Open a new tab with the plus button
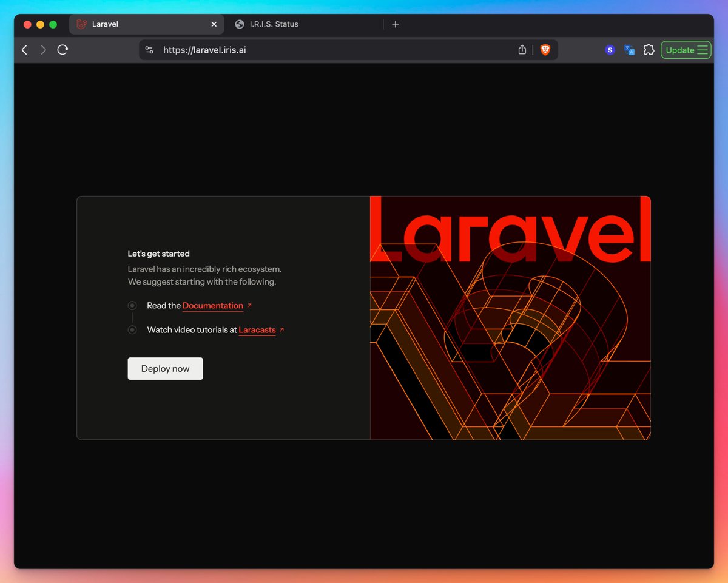The width and height of the screenshot is (728, 583). click(x=395, y=24)
